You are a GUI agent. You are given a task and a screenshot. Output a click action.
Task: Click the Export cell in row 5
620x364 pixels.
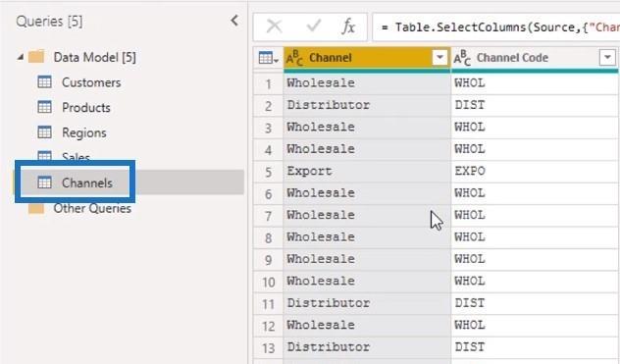(367, 172)
